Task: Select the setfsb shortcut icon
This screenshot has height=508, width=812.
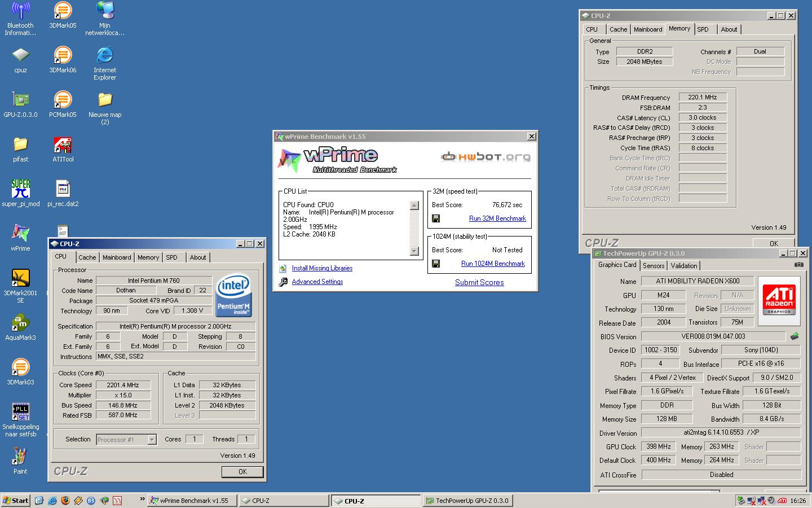Action: [x=21, y=420]
